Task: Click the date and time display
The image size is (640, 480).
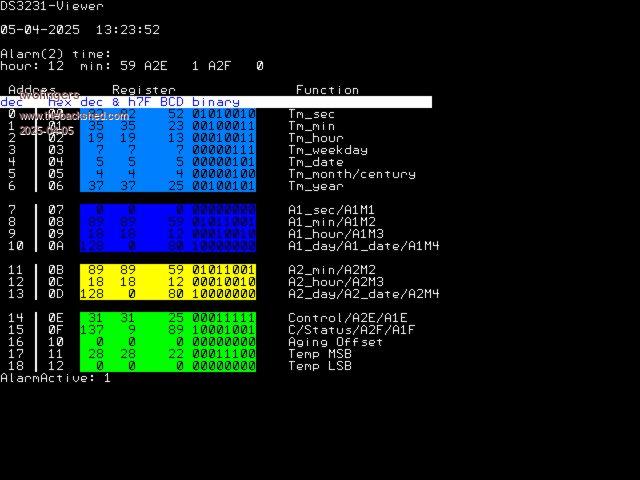Action: coord(80,30)
